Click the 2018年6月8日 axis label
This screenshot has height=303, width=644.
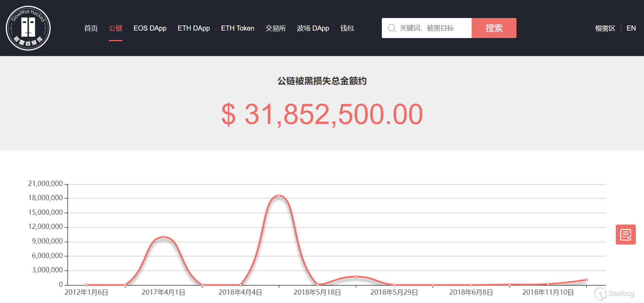point(471,292)
